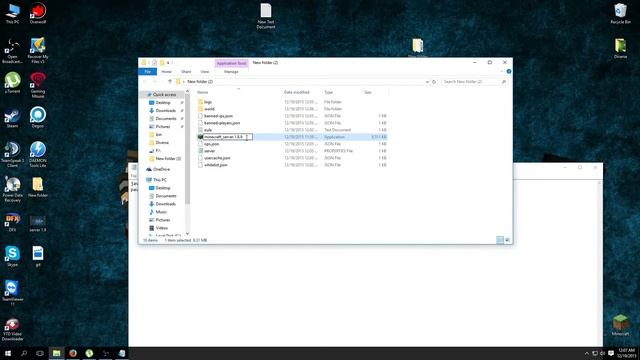The image size is (640, 360).
Task: Launch DAEMON Tools Lite shortcut
Action: click(x=38, y=155)
